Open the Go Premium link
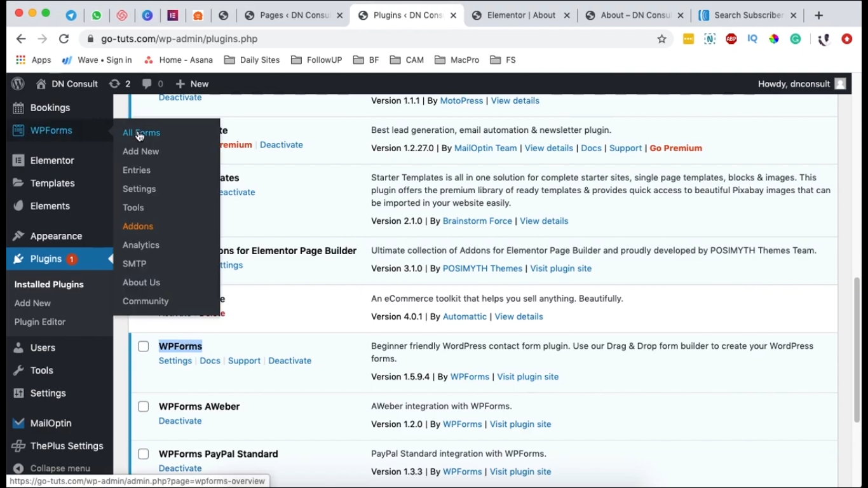The height and width of the screenshot is (488, 868). 675,148
